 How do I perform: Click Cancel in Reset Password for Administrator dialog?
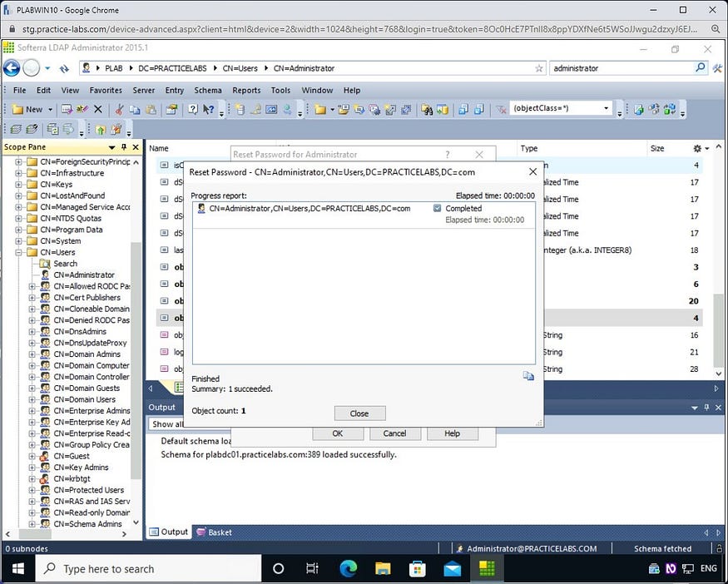point(394,433)
